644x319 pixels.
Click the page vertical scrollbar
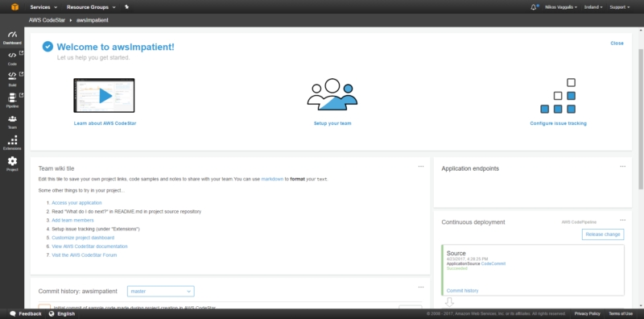[x=640, y=119]
